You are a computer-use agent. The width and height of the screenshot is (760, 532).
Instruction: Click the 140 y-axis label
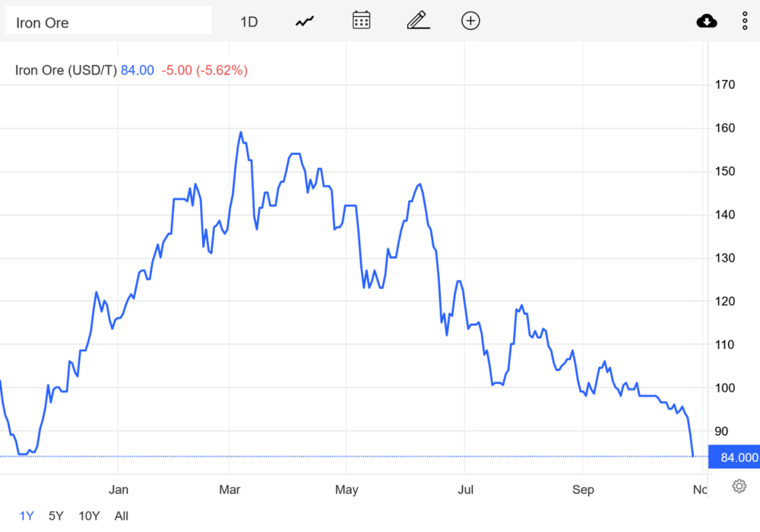click(724, 214)
